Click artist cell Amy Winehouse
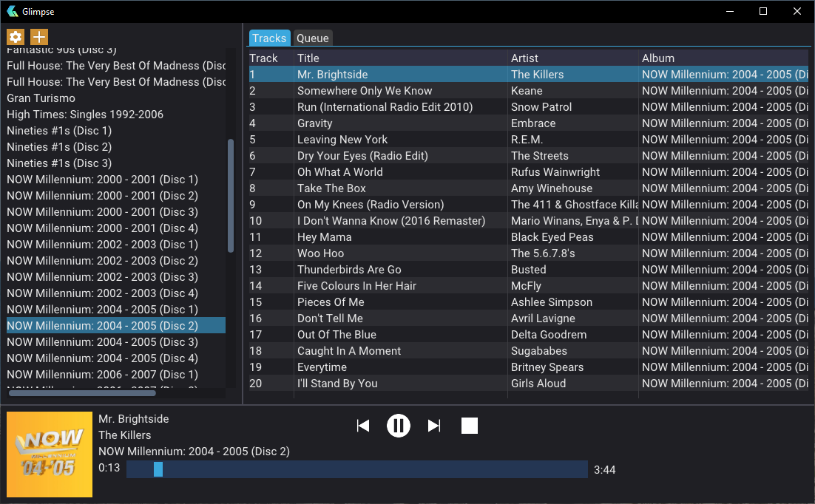 click(x=572, y=188)
